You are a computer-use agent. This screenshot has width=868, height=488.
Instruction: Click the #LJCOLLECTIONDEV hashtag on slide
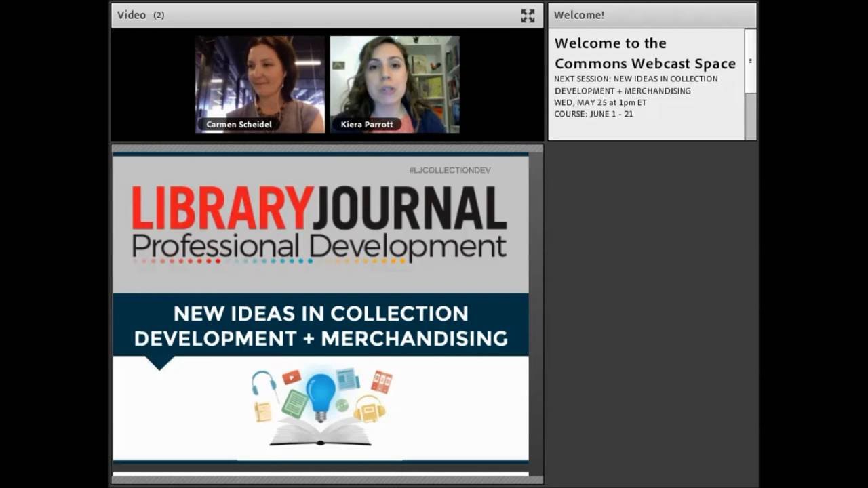(x=450, y=170)
